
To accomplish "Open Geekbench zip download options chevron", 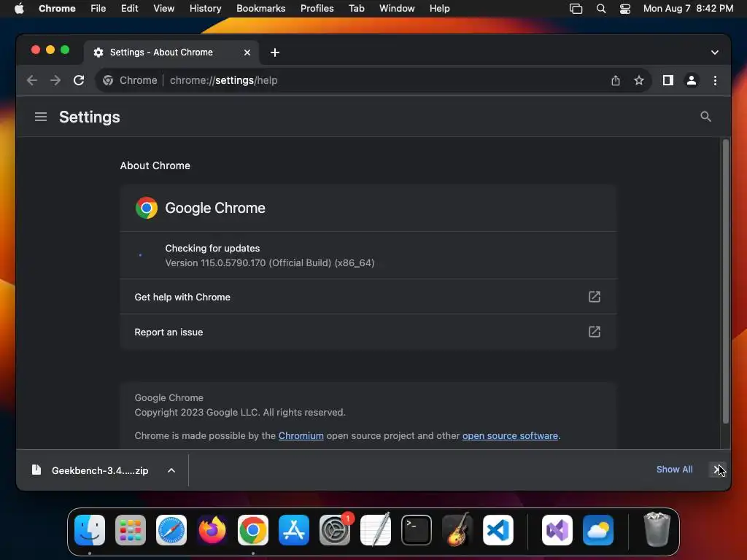I will pyautogui.click(x=171, y=470).
